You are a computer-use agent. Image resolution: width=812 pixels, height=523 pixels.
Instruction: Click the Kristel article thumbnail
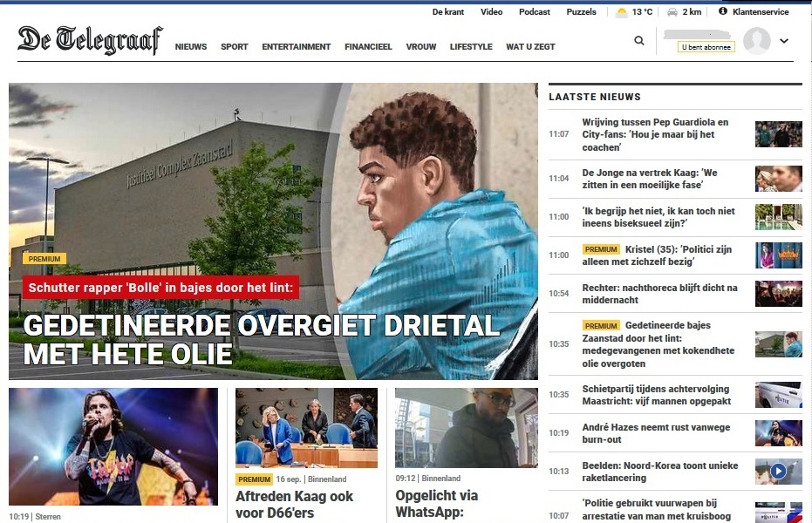click(778, 255)
